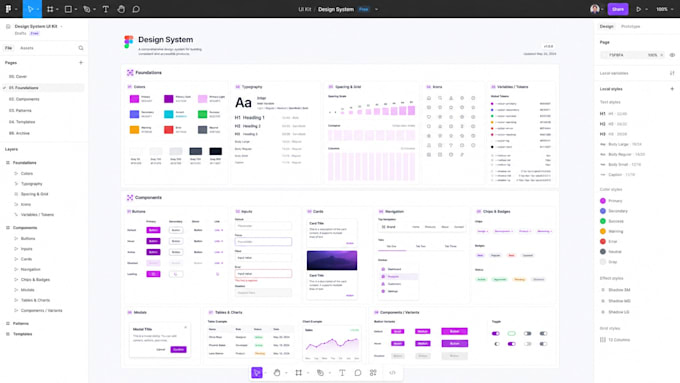Select the Pen tool in top toolbar
680x383 pixels.
click(x=87, y=9)
